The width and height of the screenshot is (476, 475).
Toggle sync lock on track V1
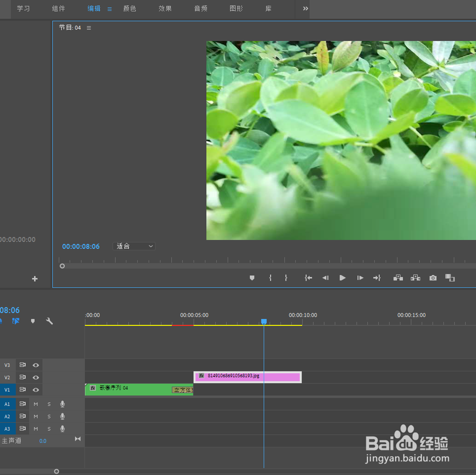[22, 389]
